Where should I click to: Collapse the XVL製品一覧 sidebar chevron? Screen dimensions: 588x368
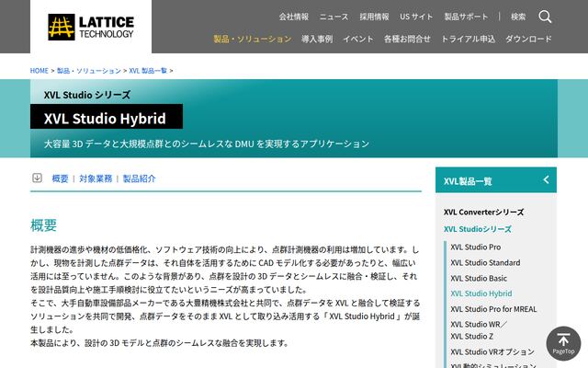click(x=546, y=180)
